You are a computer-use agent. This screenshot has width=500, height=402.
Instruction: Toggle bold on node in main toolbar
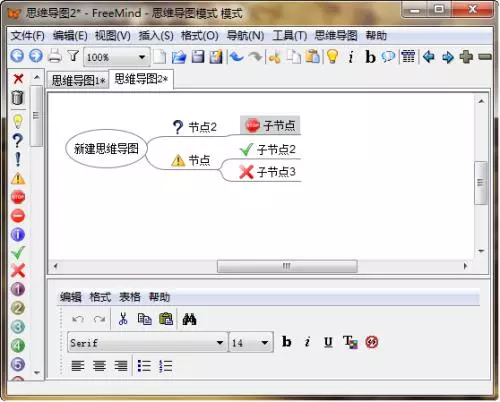(x=370, y=57)
